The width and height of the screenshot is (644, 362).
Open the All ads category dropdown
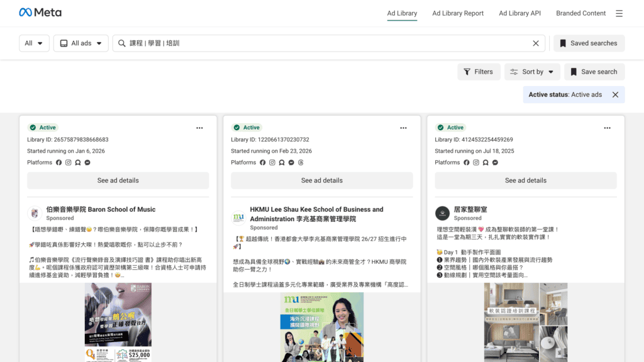click(x=80, y=43)
